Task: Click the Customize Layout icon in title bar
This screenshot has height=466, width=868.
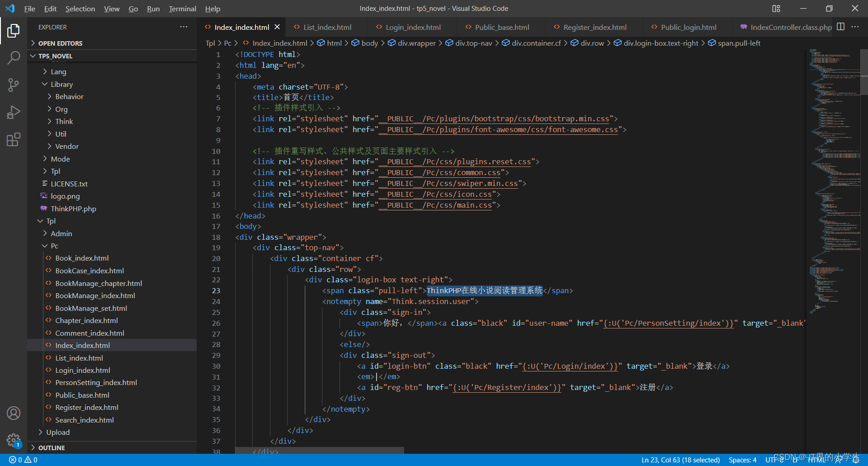Action: [x=776, y=9]
